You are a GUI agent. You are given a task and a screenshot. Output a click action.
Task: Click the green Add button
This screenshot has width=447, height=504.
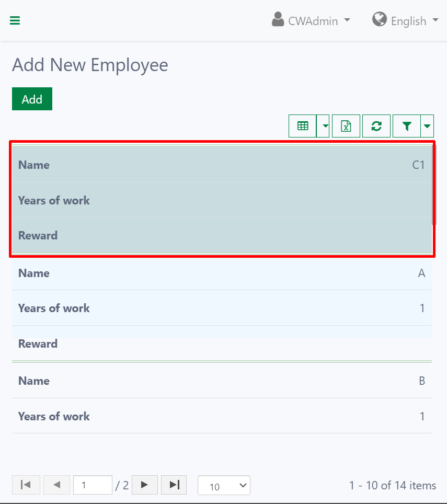click(x=32, y=99)
